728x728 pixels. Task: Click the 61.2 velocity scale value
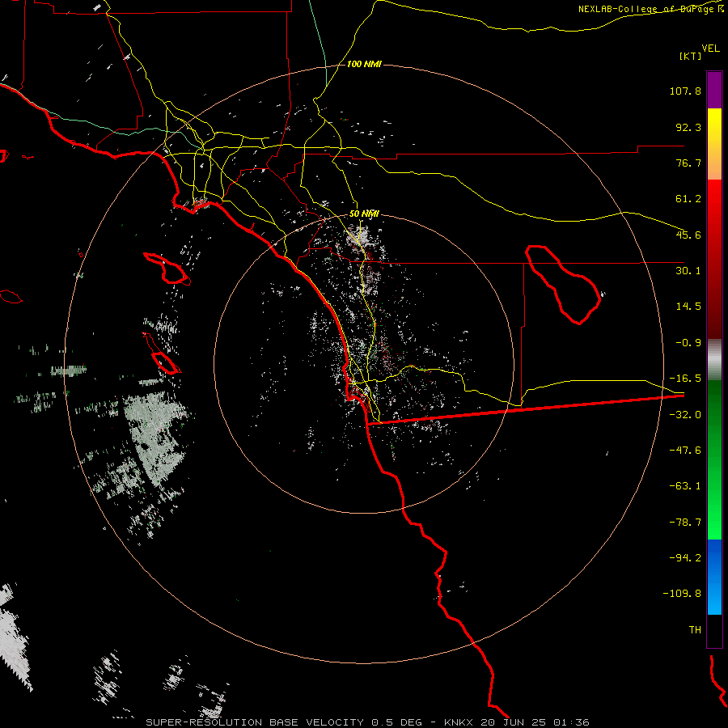688,199
